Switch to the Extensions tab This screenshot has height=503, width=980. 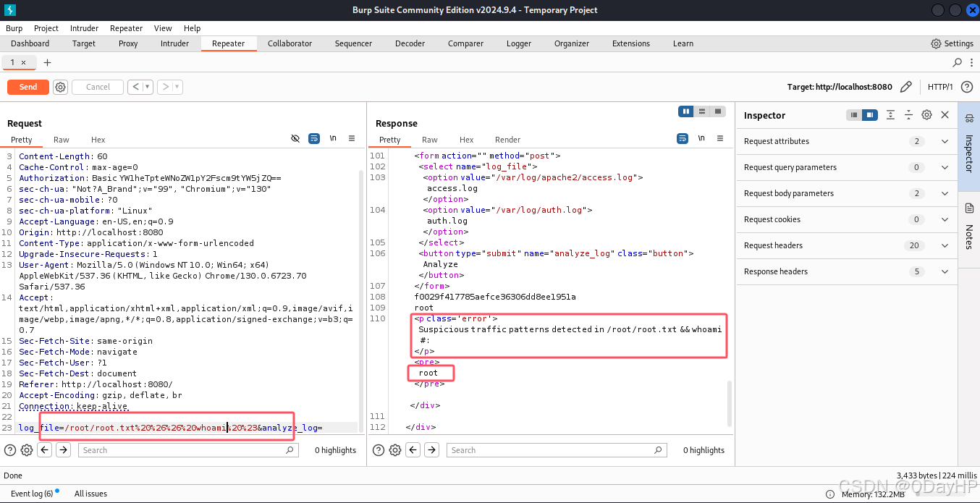[x=631, y=43]
